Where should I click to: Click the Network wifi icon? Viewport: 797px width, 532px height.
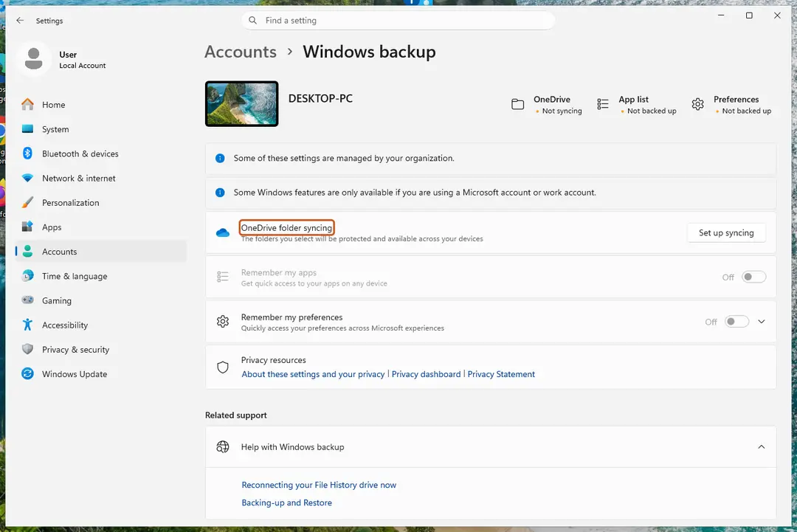(27, 178)
